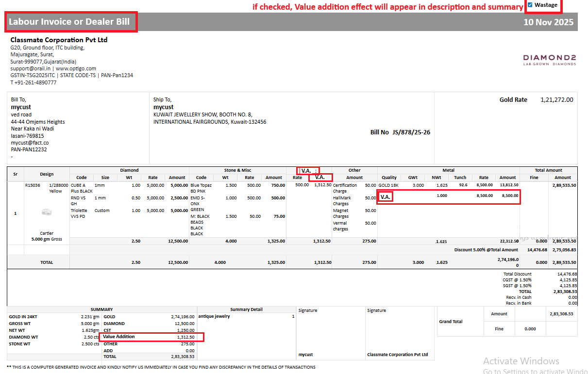Click the Gold Rate value 1,21,272.00
588x374 pixels.
click(x=556, y=100)
